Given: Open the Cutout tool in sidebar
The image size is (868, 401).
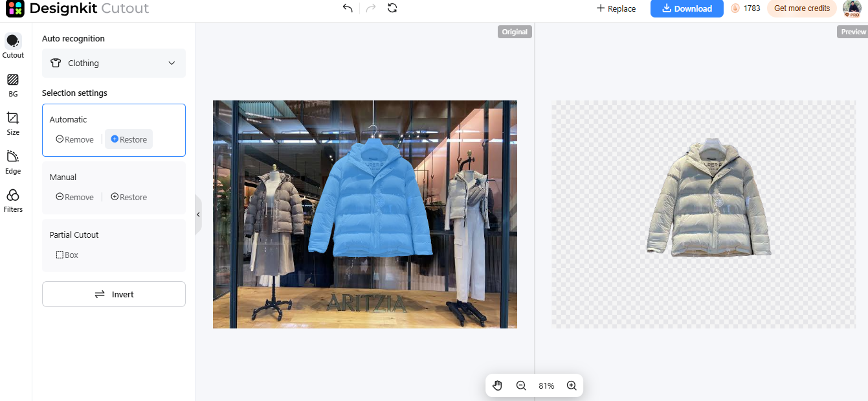Looking at the screenshot, I should (12, 45).
